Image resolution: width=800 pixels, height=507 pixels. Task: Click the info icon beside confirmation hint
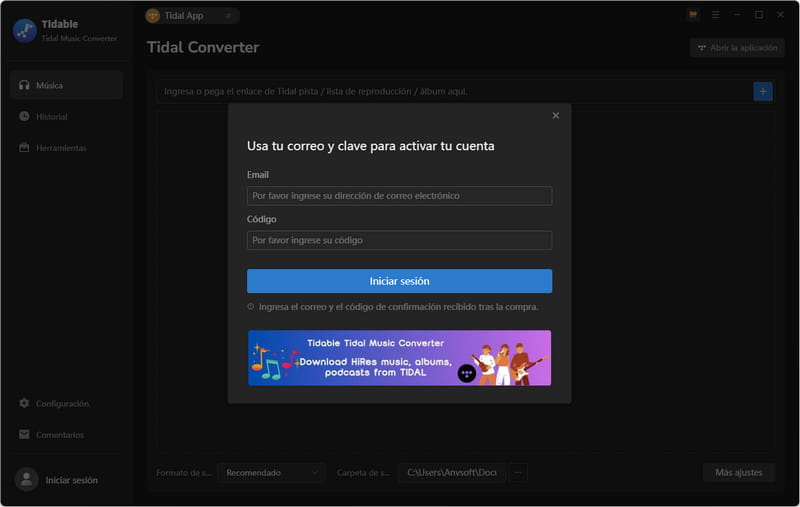tap(251, 307)
